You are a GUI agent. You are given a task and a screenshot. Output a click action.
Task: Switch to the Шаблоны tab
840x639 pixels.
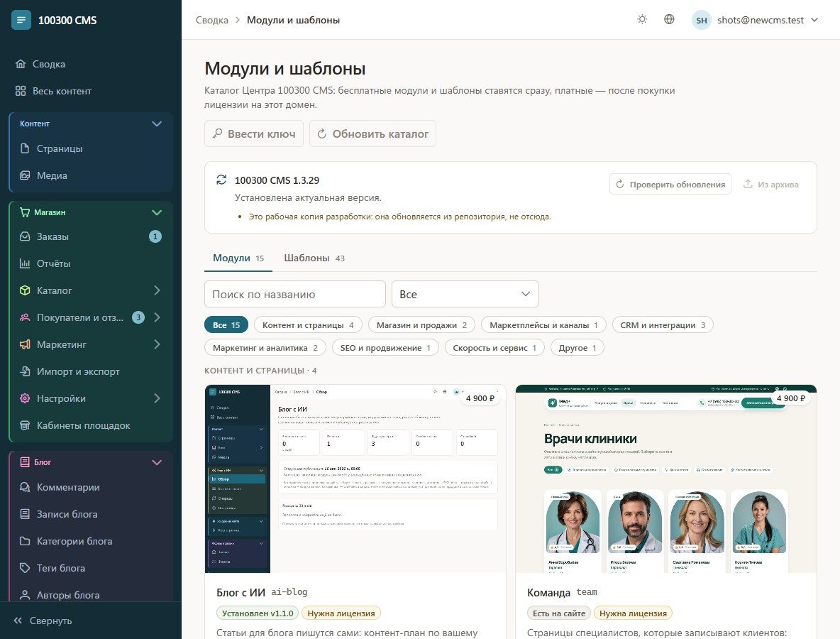pos(314,258)
